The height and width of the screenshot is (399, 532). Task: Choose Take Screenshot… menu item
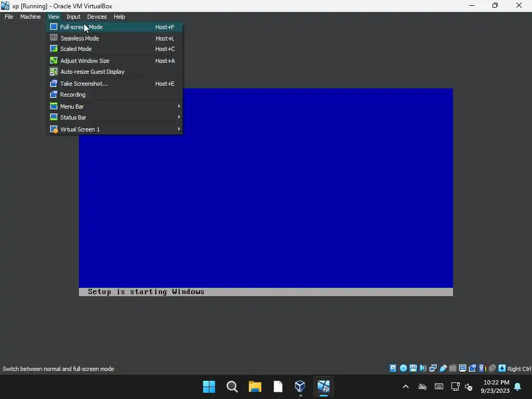click(115, 84)
